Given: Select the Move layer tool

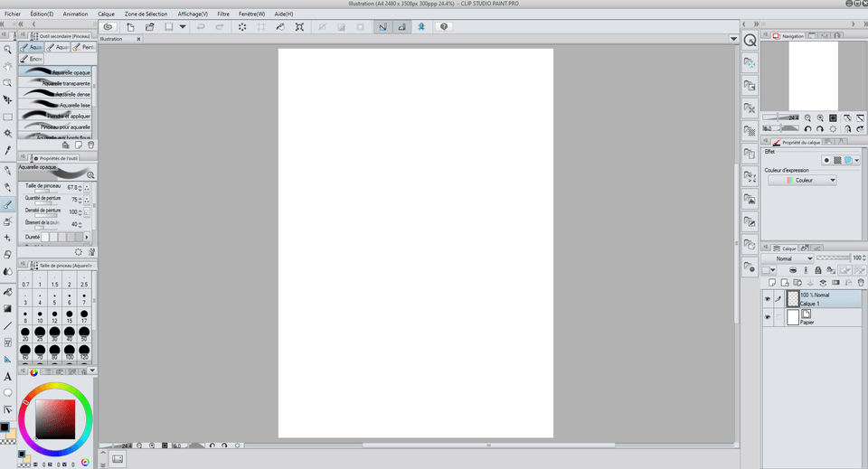Looking at the screenshot, I should point(7,99).
